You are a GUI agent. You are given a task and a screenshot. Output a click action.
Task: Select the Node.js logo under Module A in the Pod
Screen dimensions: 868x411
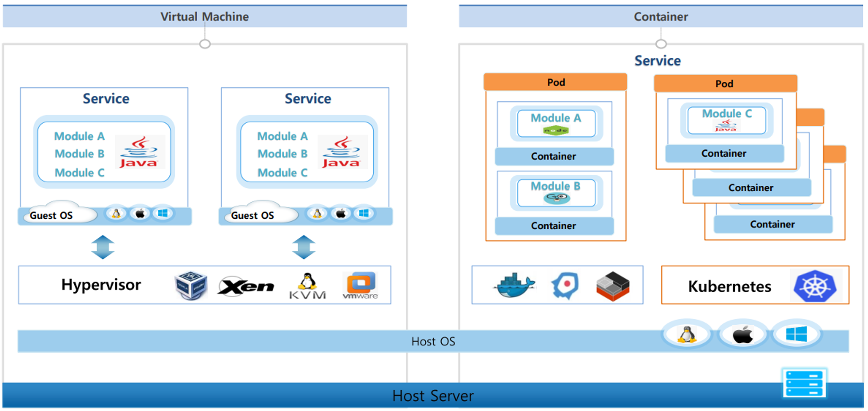point(556,130)
